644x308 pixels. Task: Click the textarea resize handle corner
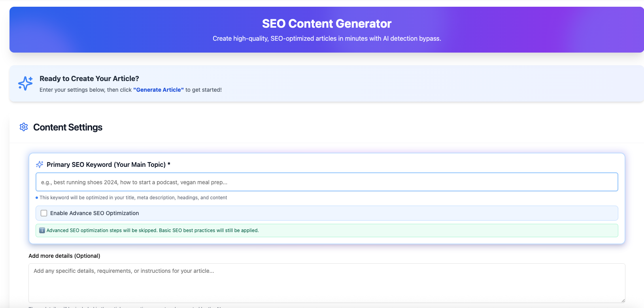623,300
